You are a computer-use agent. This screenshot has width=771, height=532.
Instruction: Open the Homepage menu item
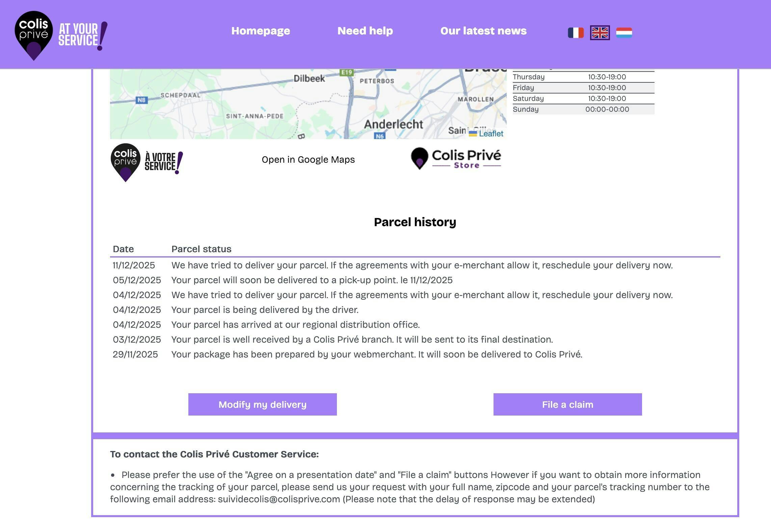tap(260, 31)
